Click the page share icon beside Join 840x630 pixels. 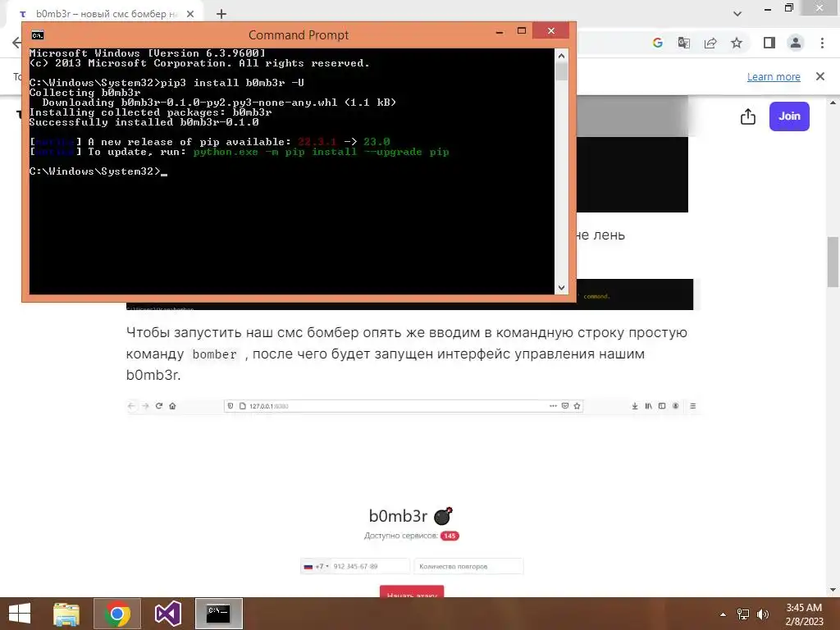pos(748,116)
